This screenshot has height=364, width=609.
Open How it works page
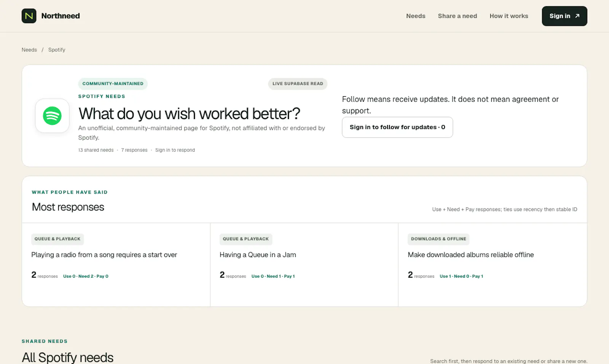509,16
